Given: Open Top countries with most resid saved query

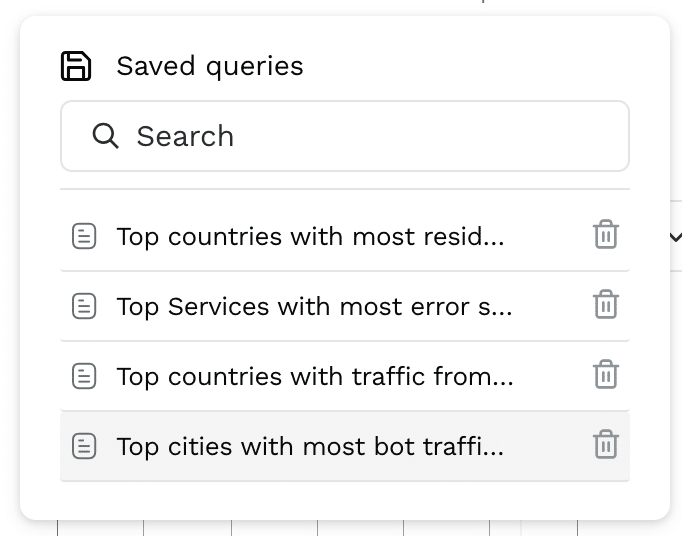Looking at the screenshot, I should [310, 236].
